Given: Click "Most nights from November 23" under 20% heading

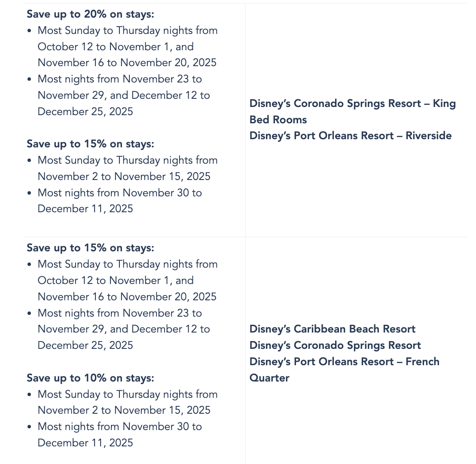Looking at the screenshot, I should pyautogui.click(x=120, y=79).
